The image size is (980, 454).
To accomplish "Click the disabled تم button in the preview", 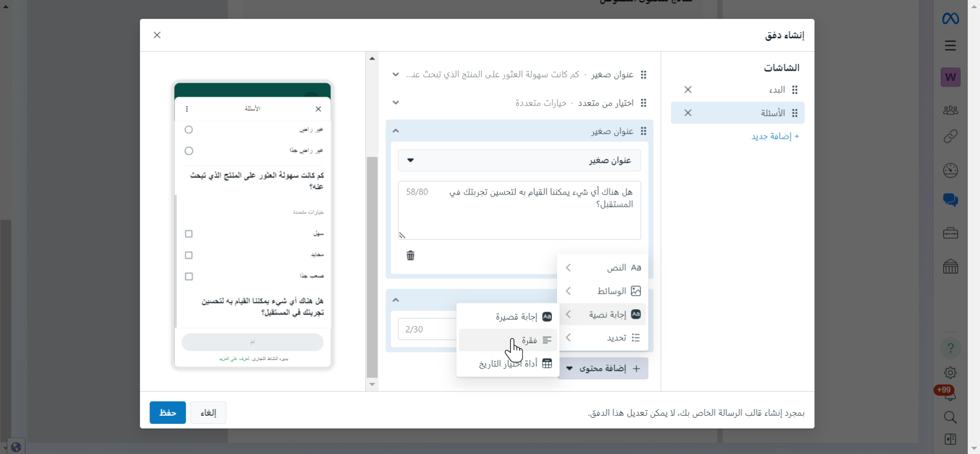I will tap(253, 342).
